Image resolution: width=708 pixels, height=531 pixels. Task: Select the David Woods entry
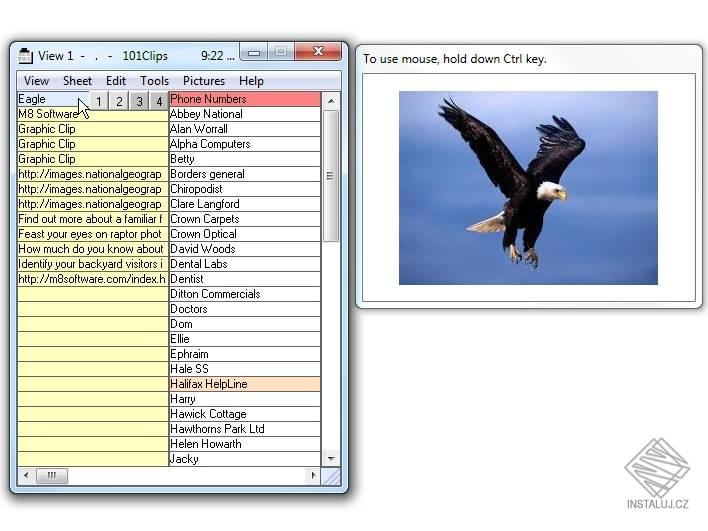click(x=245, y=249)
